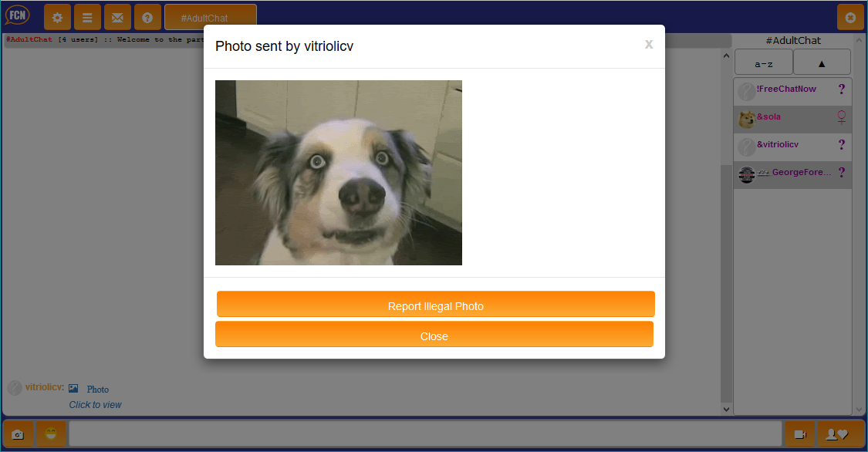Sort the user list a-z
The width and height of the screenshot is (868, 452).
[763, 63]
